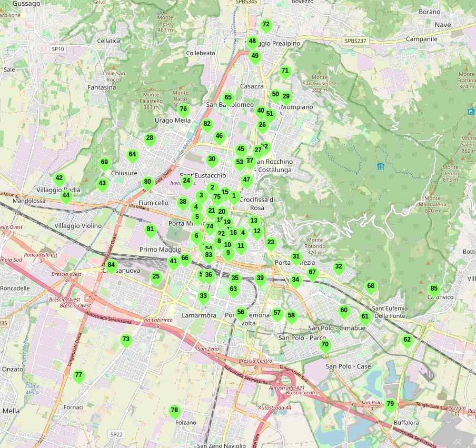
Task: Open marker 39
Action: pos(260,280)
